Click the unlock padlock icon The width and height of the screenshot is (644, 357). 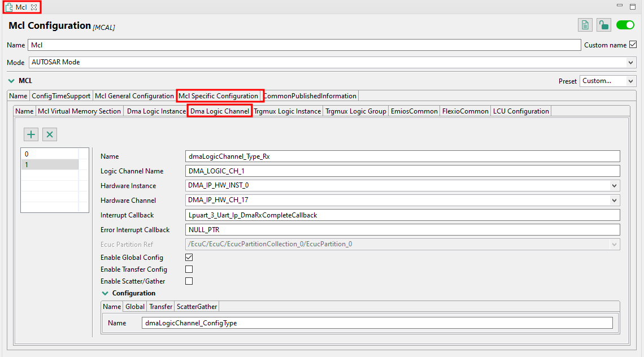603,25
